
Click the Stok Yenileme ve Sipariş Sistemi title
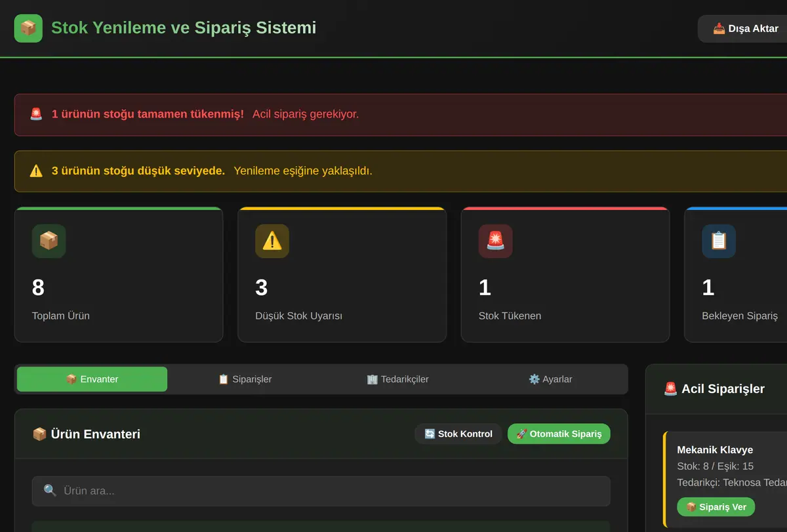(184, 28)
